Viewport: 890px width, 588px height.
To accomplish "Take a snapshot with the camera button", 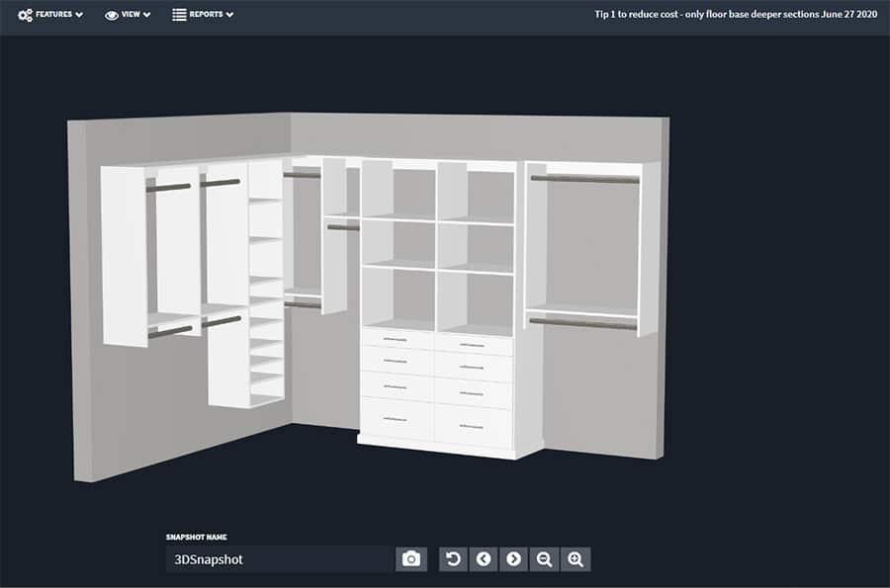I will [411, 559].
